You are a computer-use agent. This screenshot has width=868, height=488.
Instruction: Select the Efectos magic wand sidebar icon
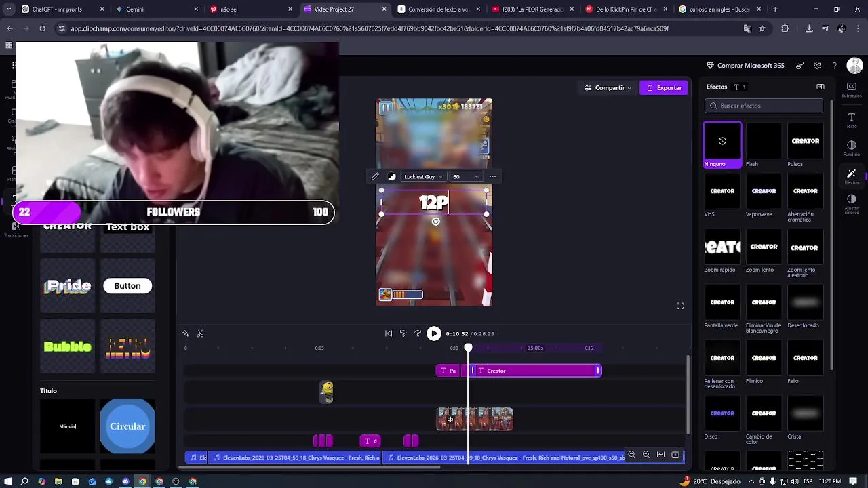coord(851,176)
